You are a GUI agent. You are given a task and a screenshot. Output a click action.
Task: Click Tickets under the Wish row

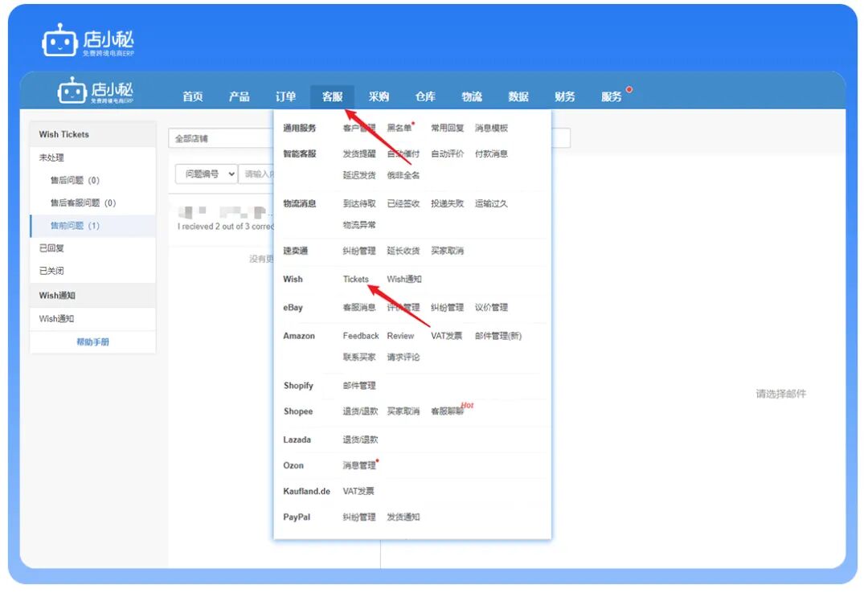click(x=354, y=279)
